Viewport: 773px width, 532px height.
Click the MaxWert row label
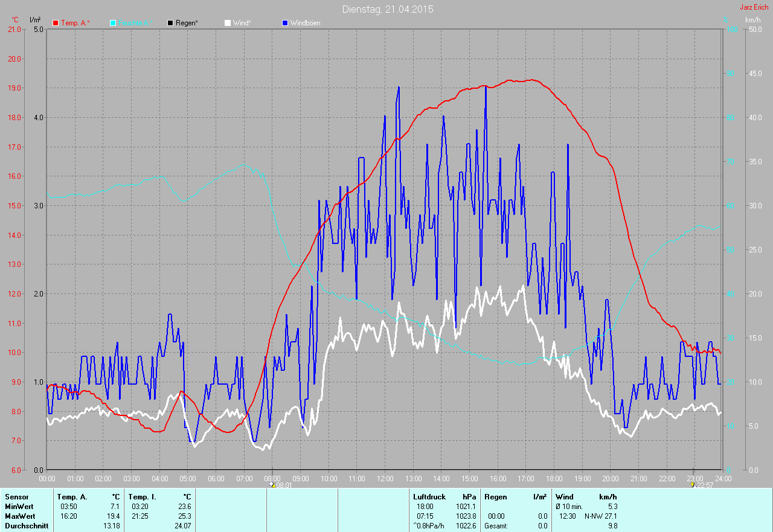click(19, 516)
